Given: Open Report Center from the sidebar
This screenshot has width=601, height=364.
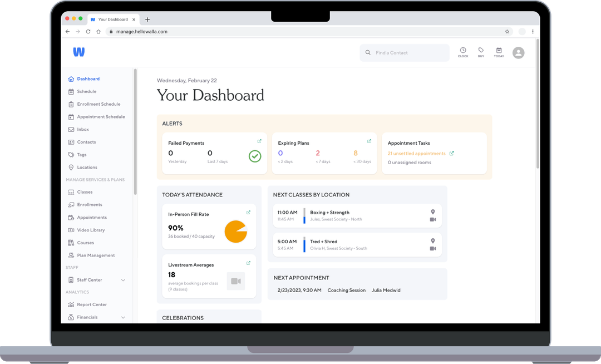Looking at the screenshot, I should tap(92, 304).
